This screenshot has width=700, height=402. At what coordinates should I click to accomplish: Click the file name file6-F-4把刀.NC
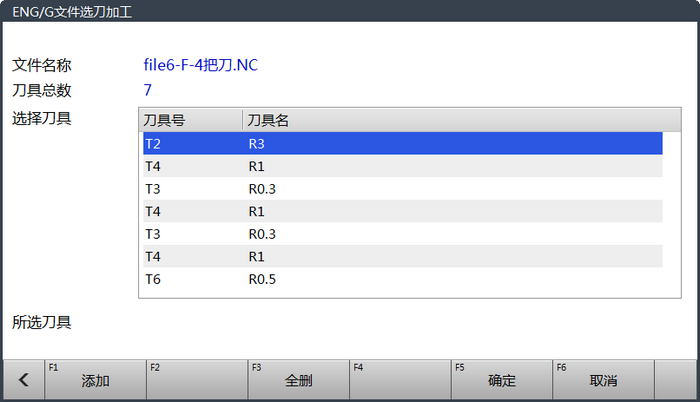point(200,65)
